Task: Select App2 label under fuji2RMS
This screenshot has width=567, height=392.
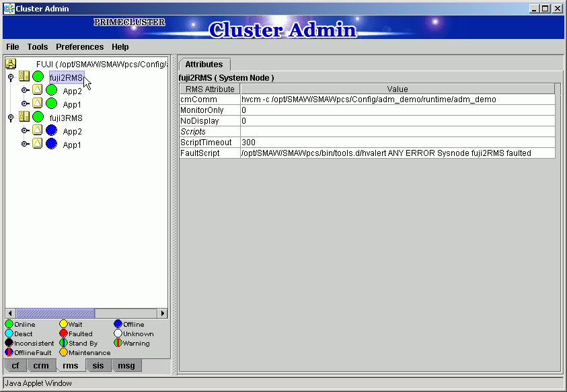Action: [73, 91]
